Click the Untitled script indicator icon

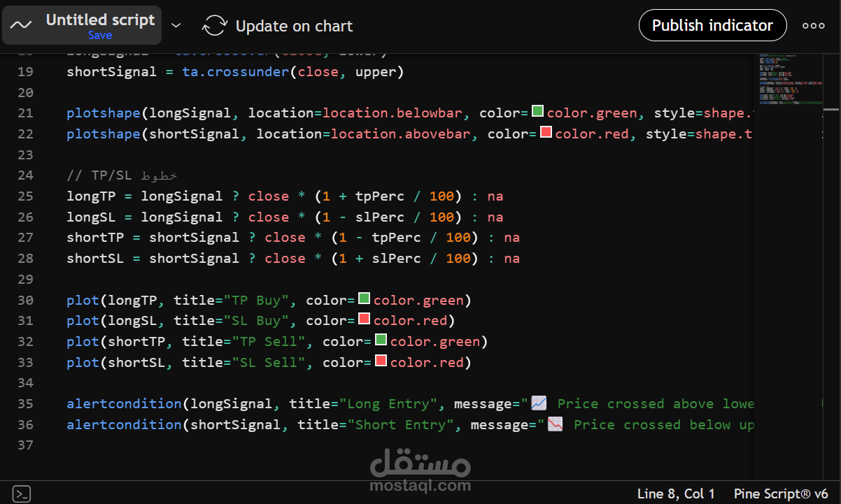pos(21,25)
